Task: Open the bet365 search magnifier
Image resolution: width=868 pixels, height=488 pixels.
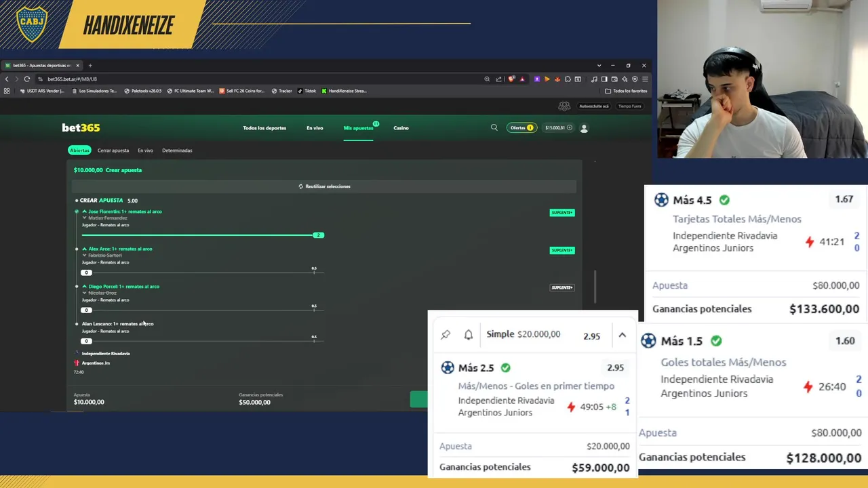Action: tap(494, 127)
